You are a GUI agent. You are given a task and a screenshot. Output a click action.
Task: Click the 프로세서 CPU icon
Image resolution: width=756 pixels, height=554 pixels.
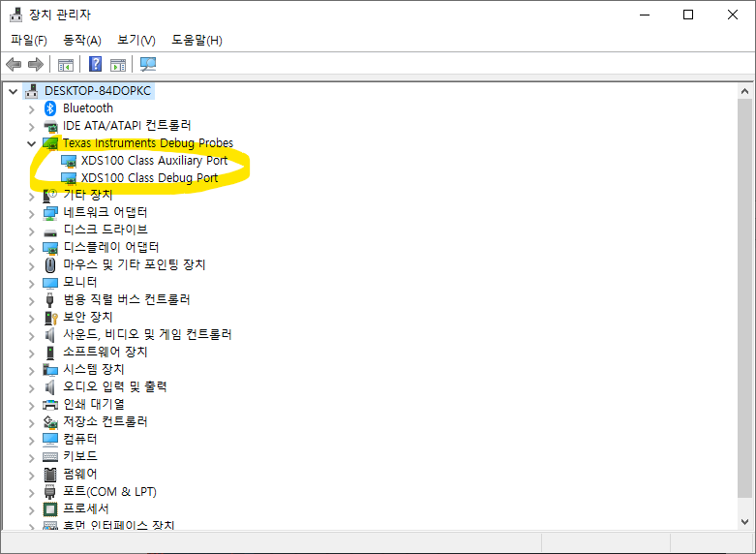point(50,509)
